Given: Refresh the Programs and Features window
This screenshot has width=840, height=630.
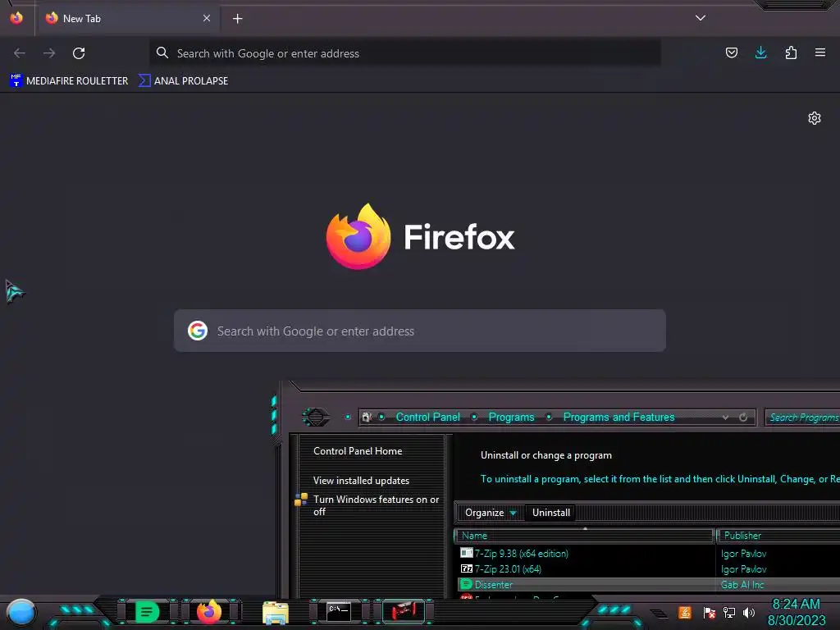Looking at the screenshot, I should coord(743,418).
